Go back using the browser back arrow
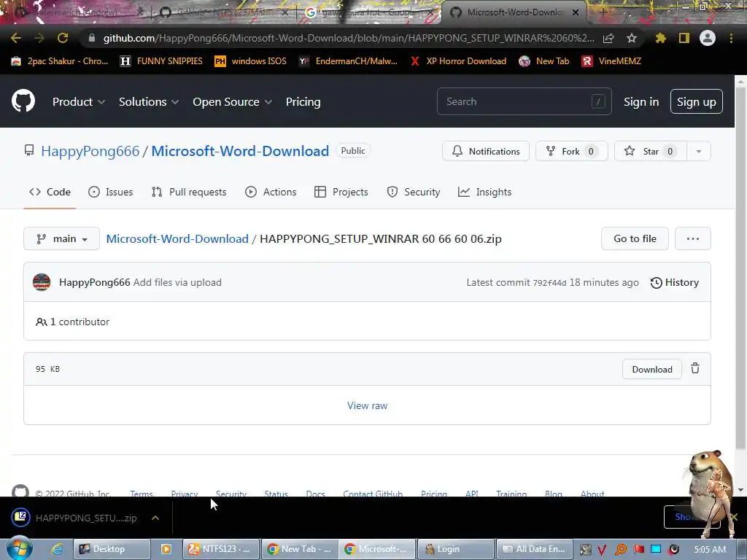Screen dimensions: 747x560 click(x=16, y=38)
